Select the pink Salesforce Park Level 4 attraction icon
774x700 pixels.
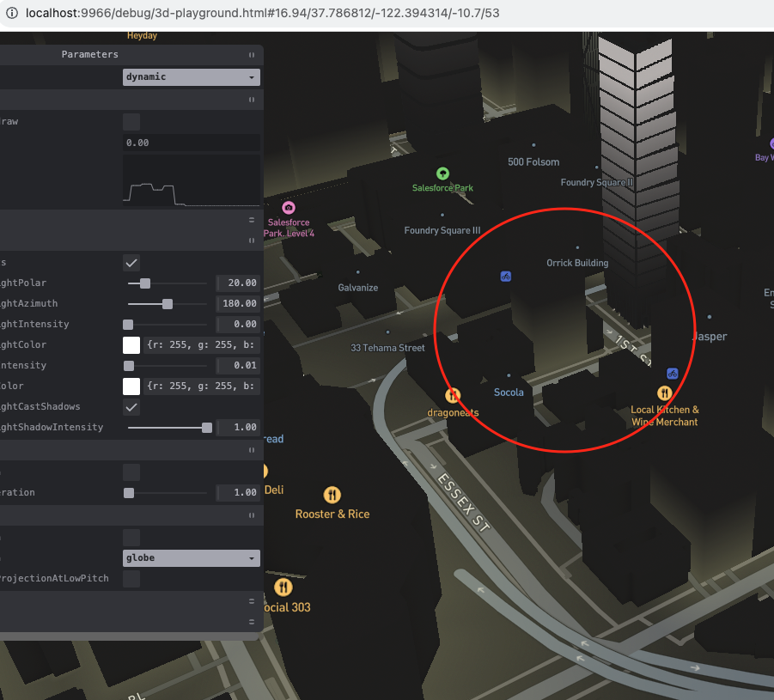289,208
